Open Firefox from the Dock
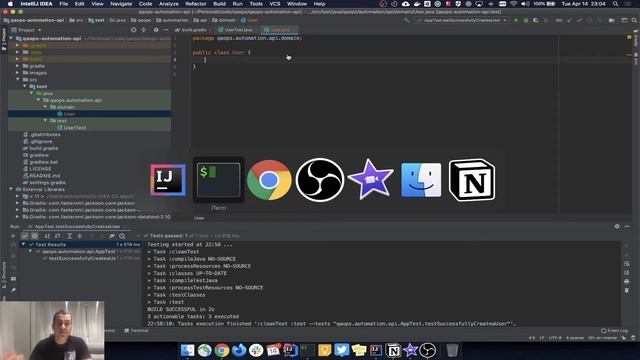Screen dimensions: 640x360 point(239,350)
